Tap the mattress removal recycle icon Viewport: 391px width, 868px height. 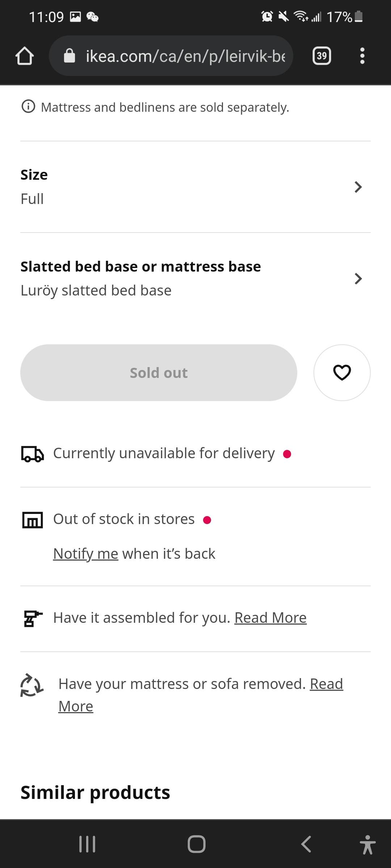coord(32,685)
